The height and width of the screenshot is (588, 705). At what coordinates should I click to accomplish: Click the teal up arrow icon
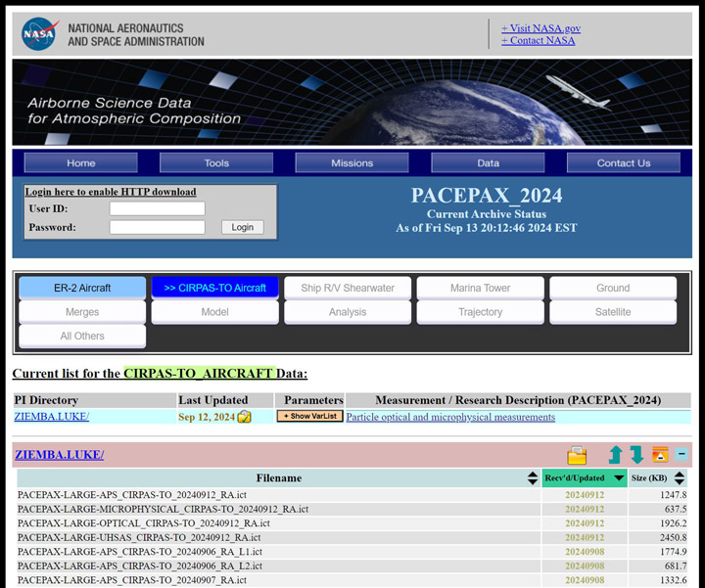click(615, 455)
